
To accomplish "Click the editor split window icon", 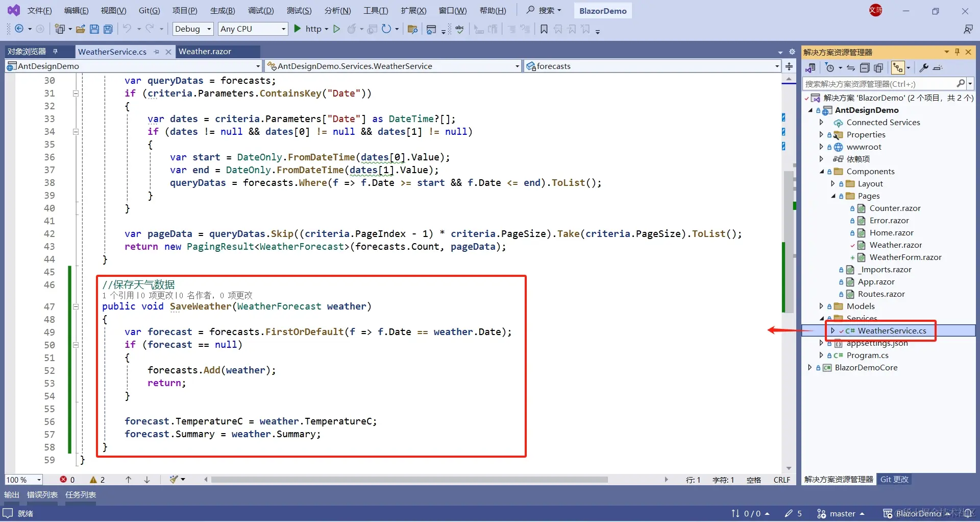I will 789,66.
